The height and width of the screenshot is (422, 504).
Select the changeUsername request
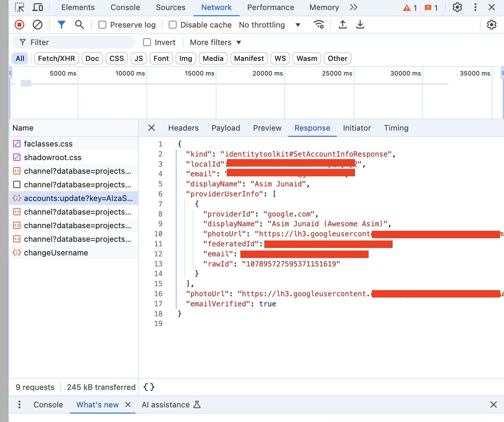(x=73, y=253)
